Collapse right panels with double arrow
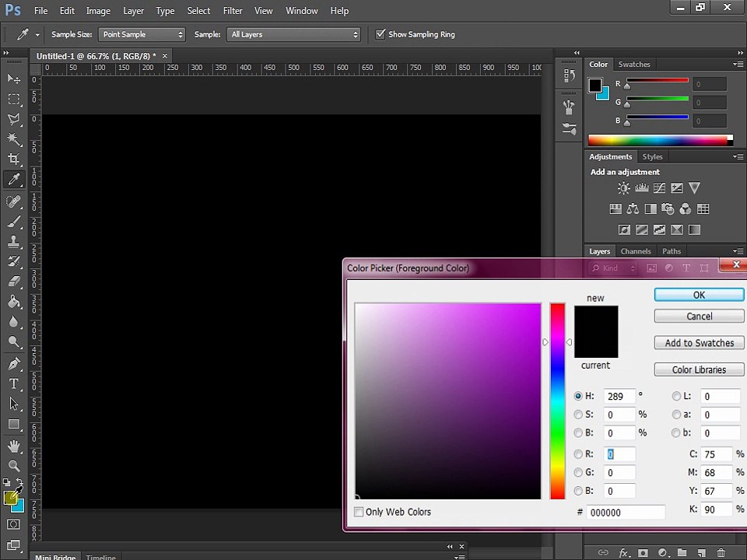The height and width of the screenshot is (560, 747). click(x=740, y=53)
